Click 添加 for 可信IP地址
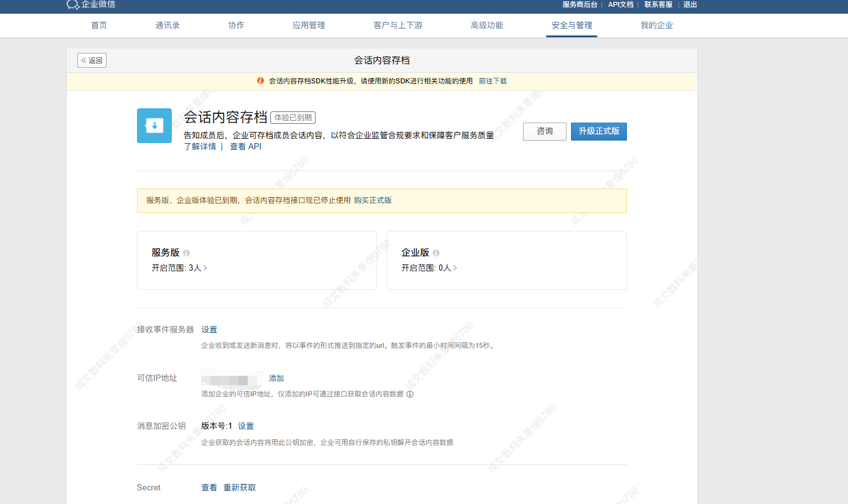 (276, 378)
